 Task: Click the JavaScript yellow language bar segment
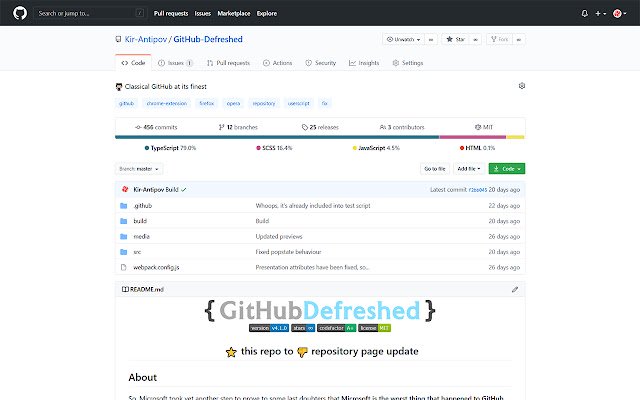click(515, 137)
